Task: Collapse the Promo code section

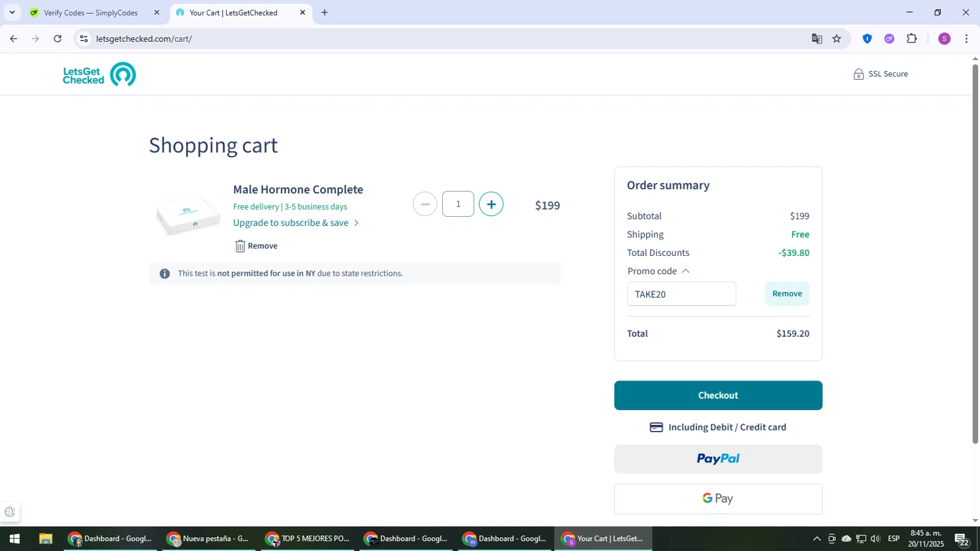Action: [x=659, y=271]
